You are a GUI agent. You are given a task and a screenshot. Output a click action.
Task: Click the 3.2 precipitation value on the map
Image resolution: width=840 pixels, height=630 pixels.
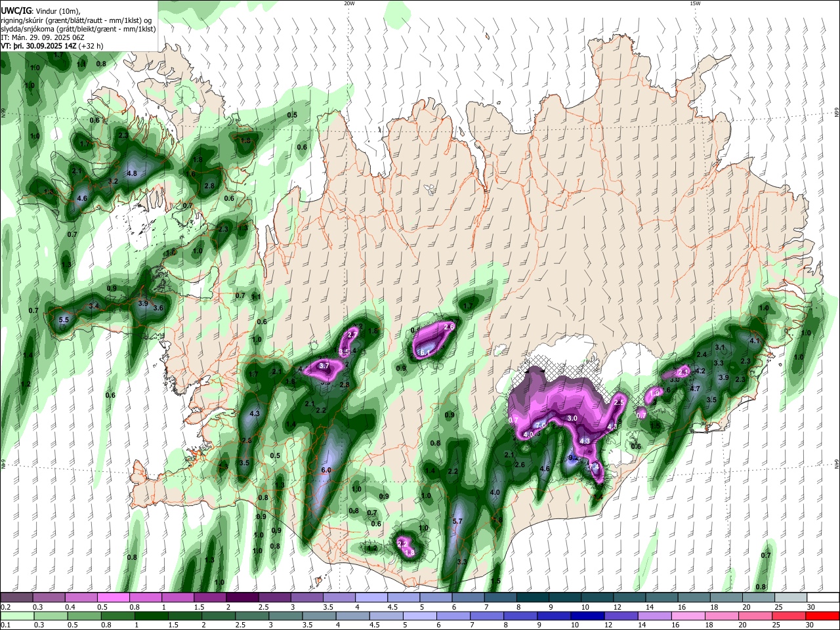113,181
